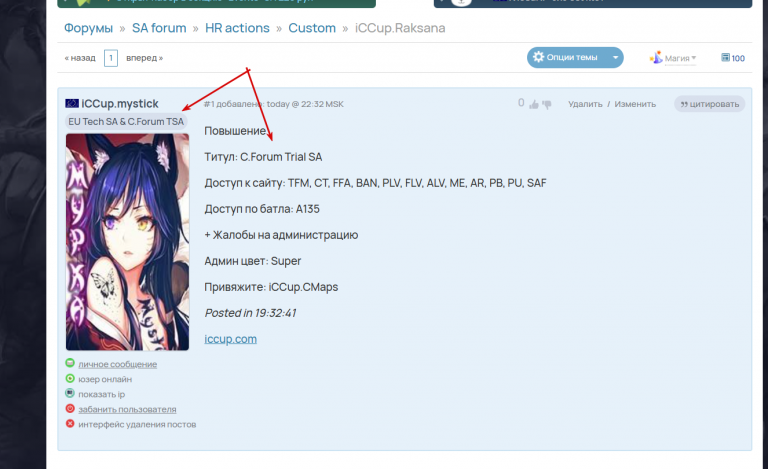Click the thumbs up icon
The height and width of the screenshot is (469, 768).
click(534, 104)
